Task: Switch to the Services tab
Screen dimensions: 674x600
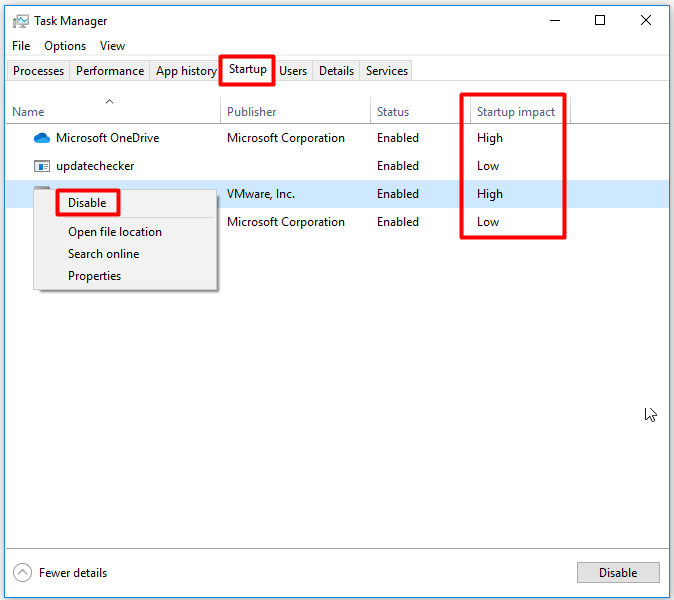Action: pyautogui.click(x=386, y=70)
